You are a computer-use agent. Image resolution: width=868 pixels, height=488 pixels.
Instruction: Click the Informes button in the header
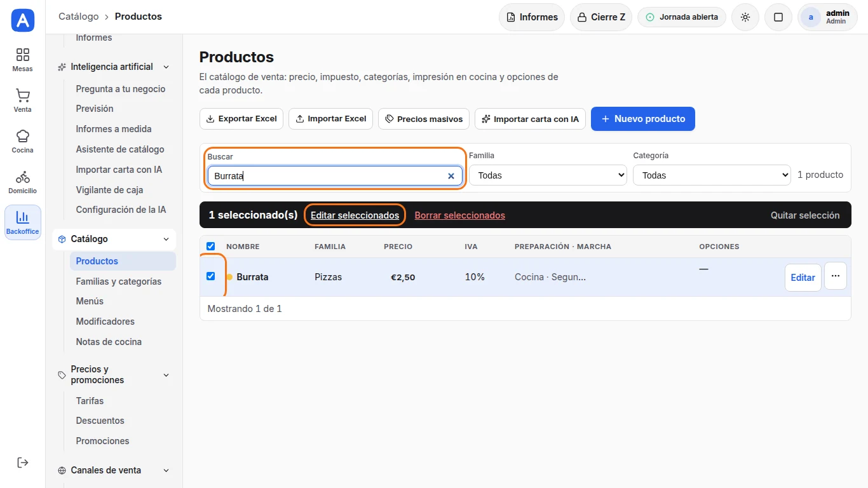[x=532, y=17]
